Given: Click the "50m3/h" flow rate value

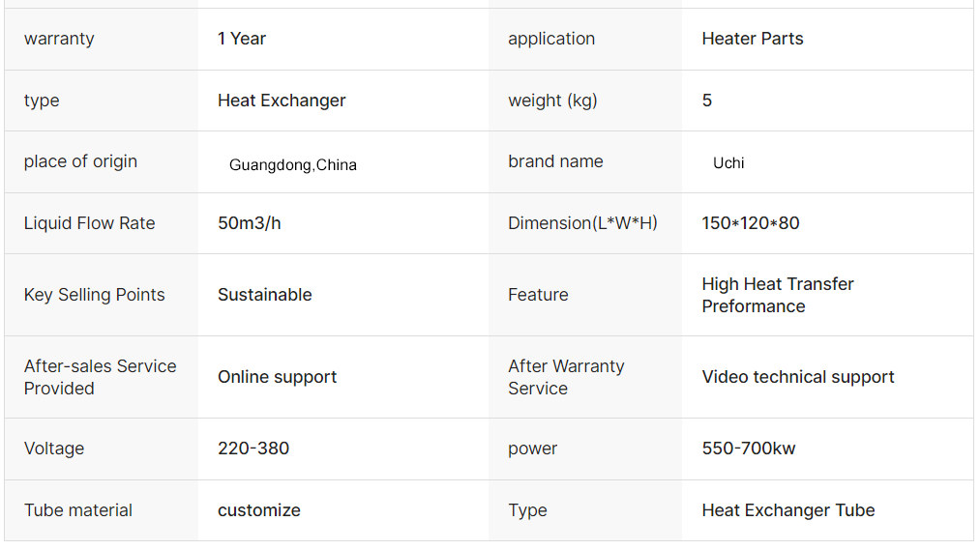Looking at the screenshot, I should 250,223.
